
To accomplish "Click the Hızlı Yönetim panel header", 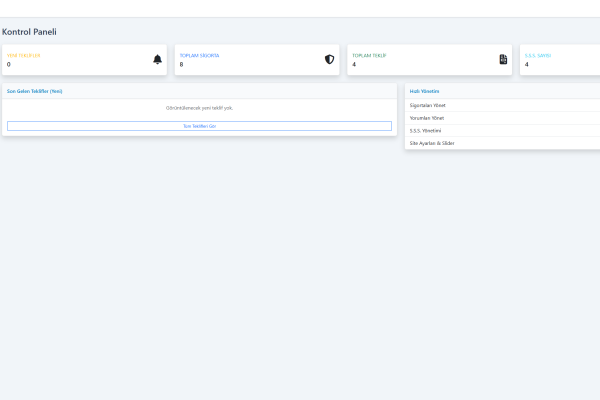I will [425, 91].
